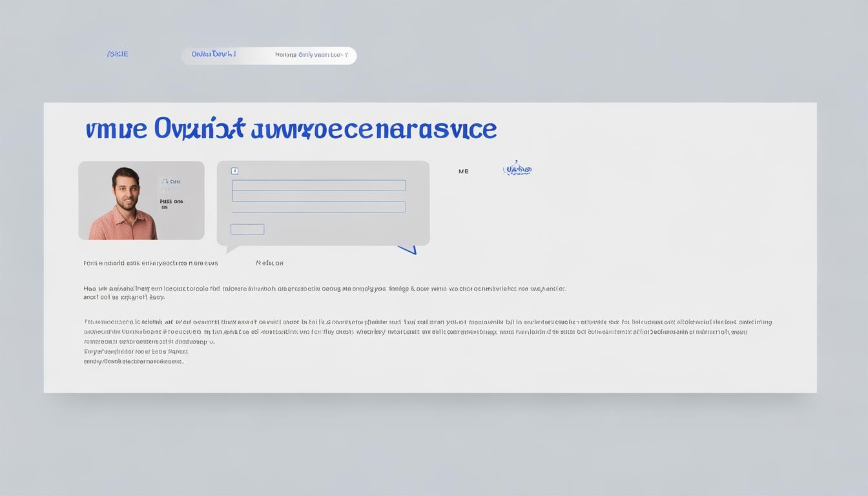868x496 pixels.
Task: Click the "ME" label right of the form
Action: point(463,171)
